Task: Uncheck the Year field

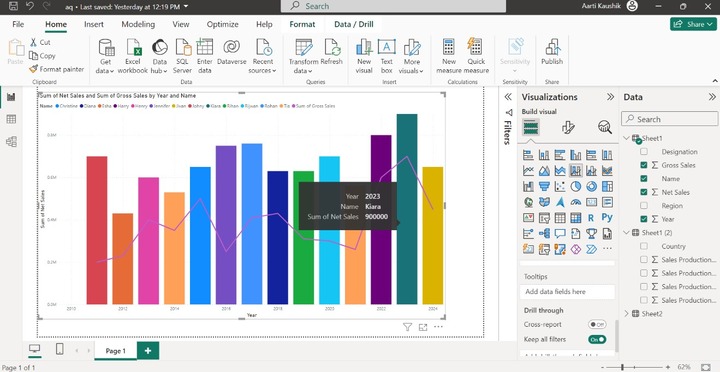Action: [644, 219]
